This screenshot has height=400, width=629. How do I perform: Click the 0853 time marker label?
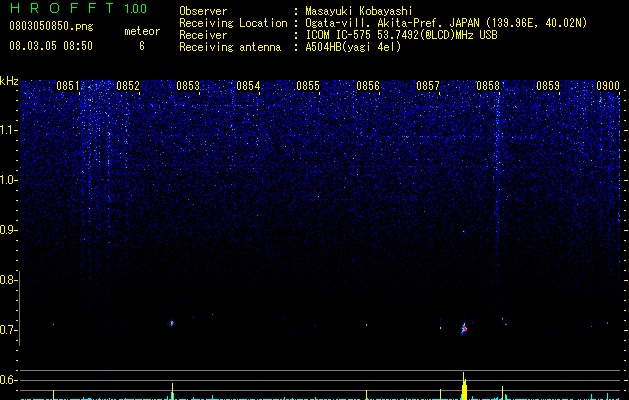click(x=188, y=86)
